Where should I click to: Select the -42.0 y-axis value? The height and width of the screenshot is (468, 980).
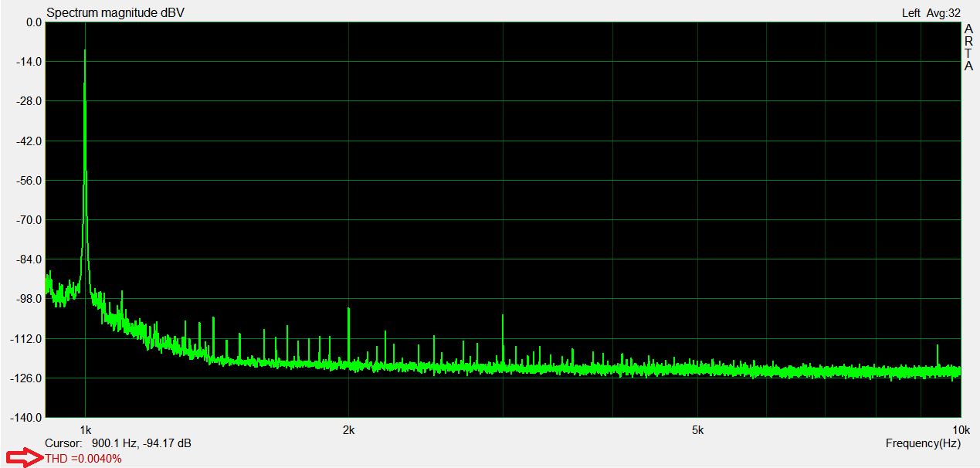click(x=29, y=141)
